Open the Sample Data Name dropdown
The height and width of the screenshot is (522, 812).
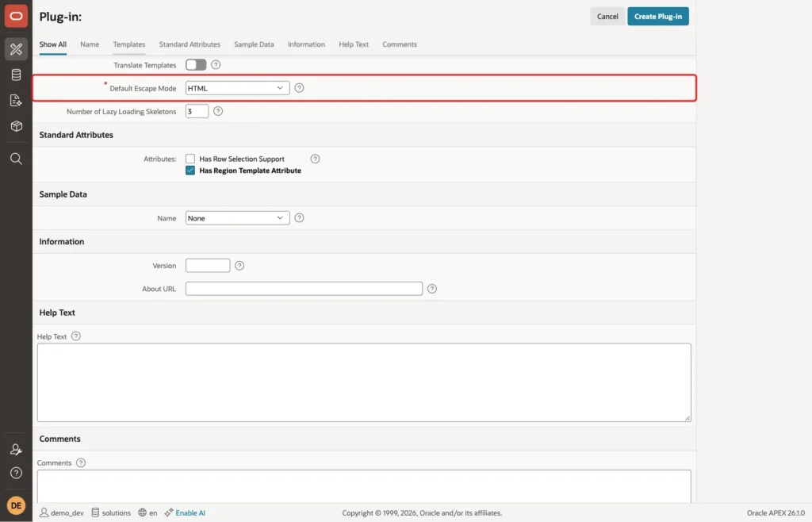237,218
